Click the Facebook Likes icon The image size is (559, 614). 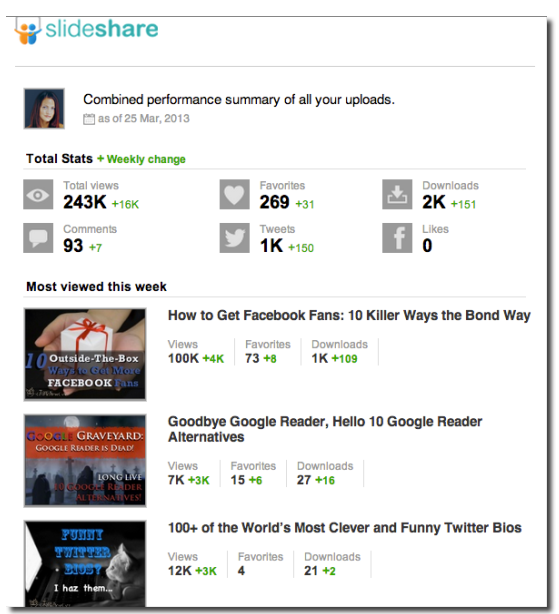pyautogui.click(x=397, y=238)
